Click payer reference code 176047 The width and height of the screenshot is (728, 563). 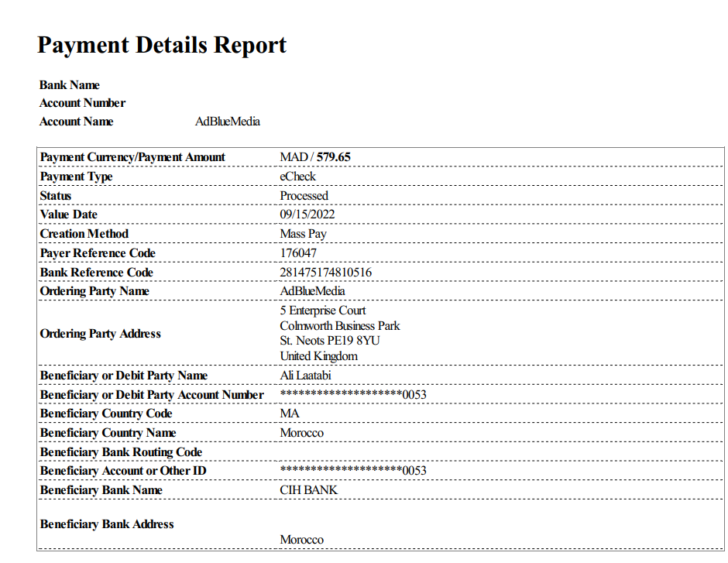coord(298,253)
